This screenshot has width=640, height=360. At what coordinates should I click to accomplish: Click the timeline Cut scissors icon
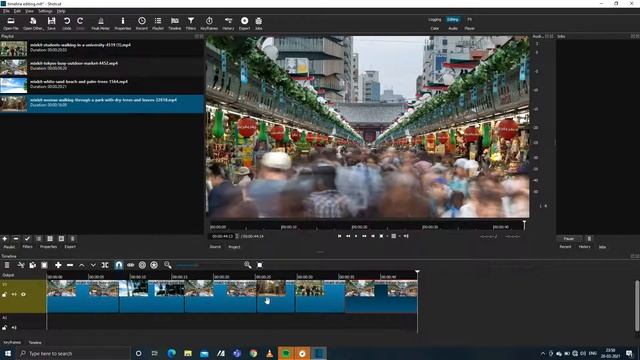pyautogui.click(x=21, y=265)
